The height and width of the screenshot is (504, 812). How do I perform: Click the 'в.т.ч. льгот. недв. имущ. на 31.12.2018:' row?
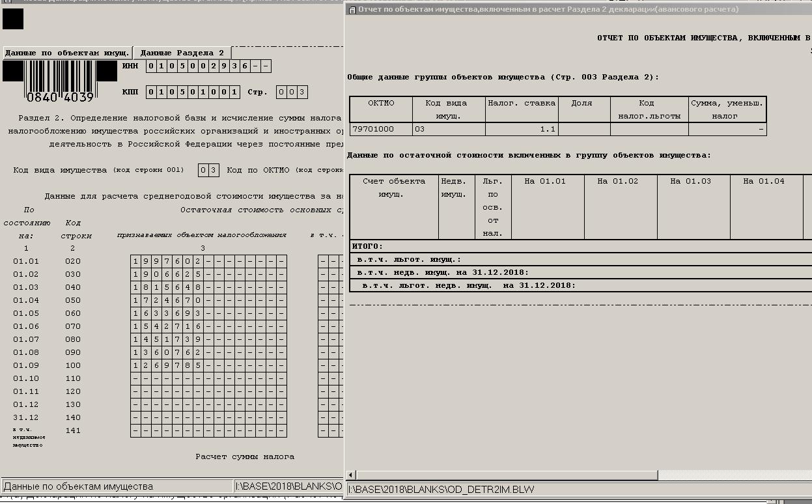tap(581, 285)
